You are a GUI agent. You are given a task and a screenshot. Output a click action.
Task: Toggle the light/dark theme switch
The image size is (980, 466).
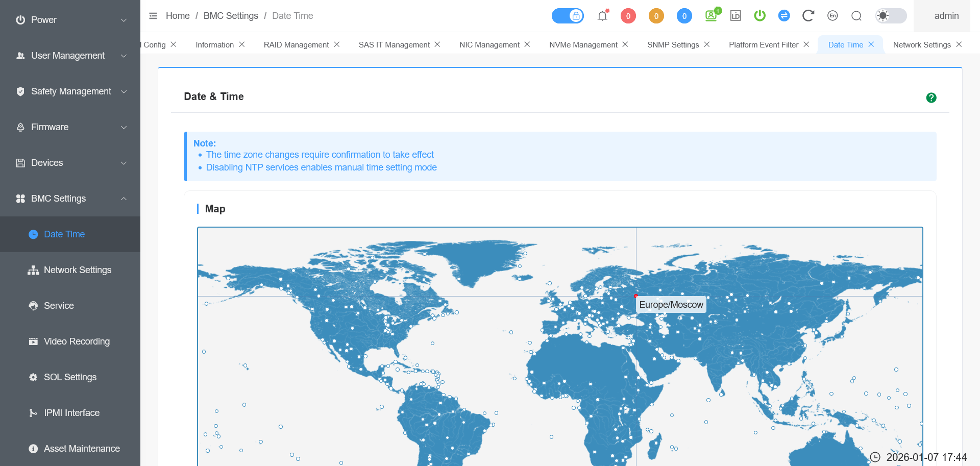891,16
